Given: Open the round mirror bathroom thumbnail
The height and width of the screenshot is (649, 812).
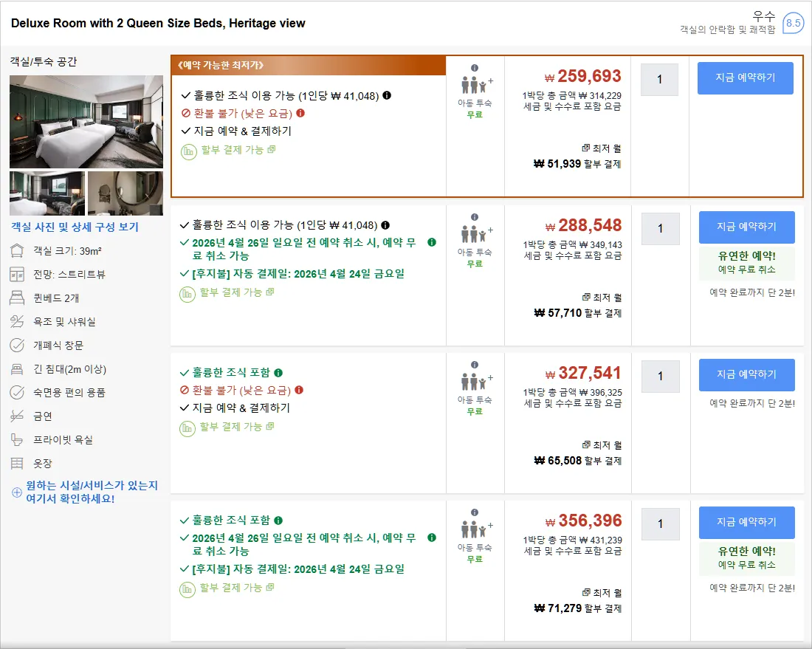Looking at the screenshot, I should pyautogui.click(x=125, y=193).
